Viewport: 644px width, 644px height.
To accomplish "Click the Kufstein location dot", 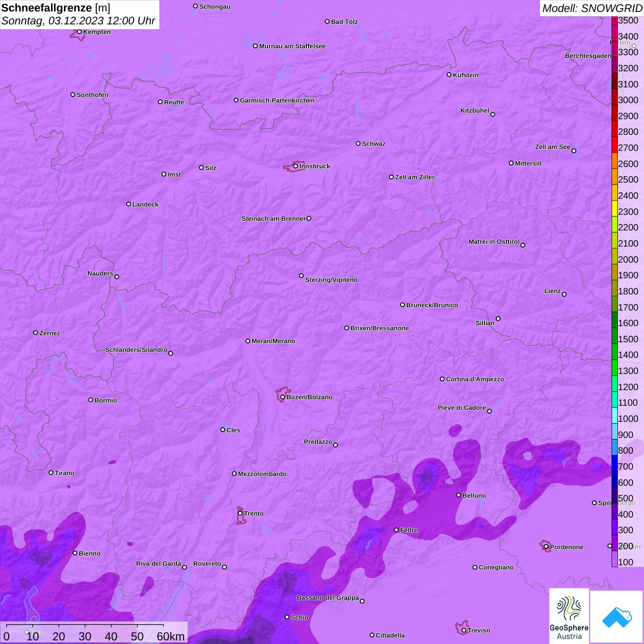I will (x=449, y=75).
